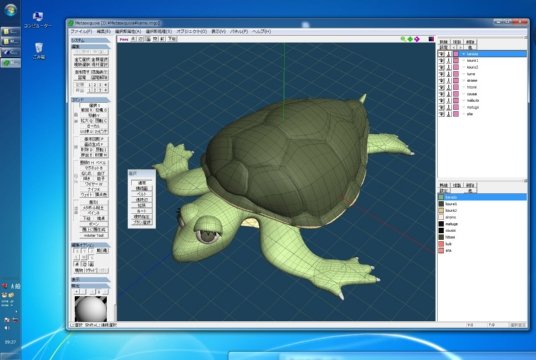
Task: Toggle the eye icon for object koura1
Action: coord(442,61)
